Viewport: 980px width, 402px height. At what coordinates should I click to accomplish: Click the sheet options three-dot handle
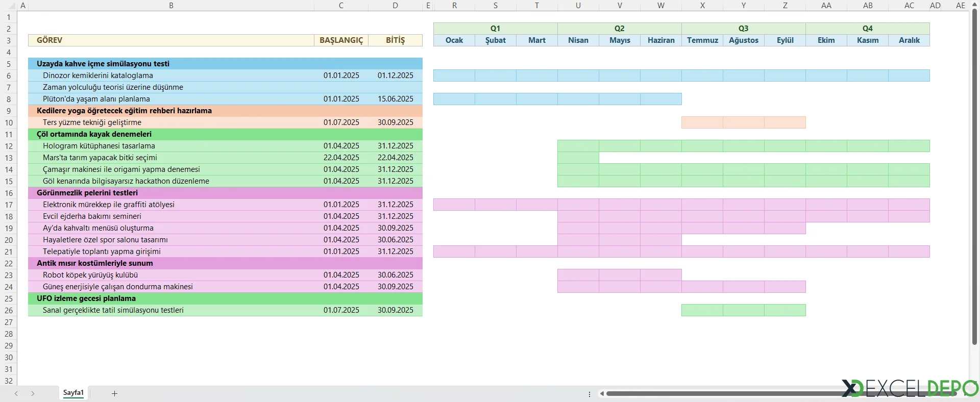(x=590, y=394)
